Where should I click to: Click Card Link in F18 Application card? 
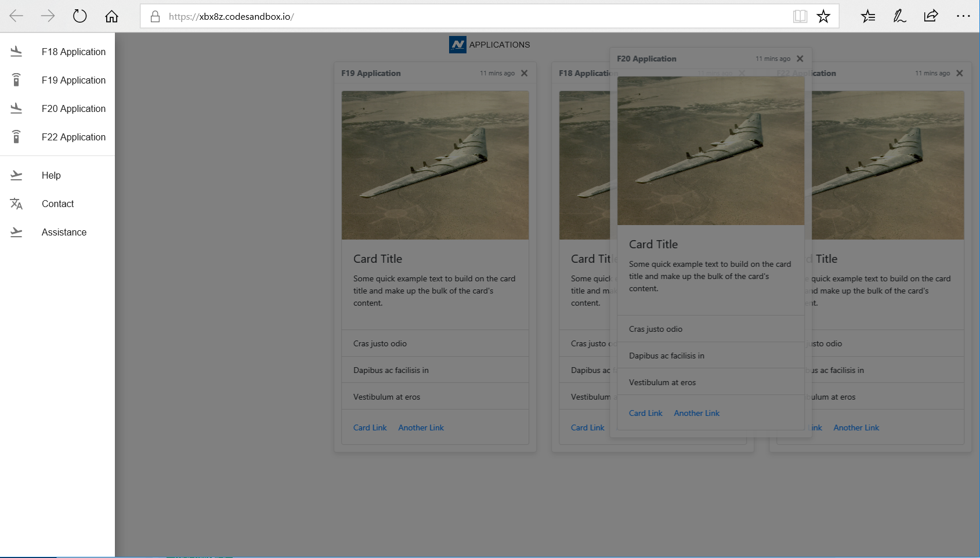point(588,427)
